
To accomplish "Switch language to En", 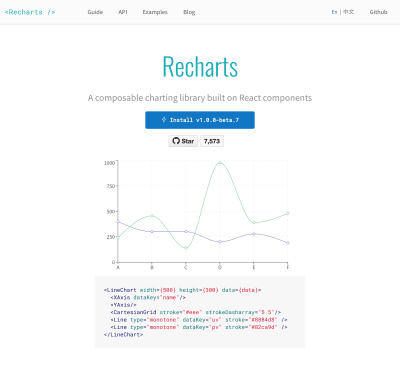I will coord(334,12).
